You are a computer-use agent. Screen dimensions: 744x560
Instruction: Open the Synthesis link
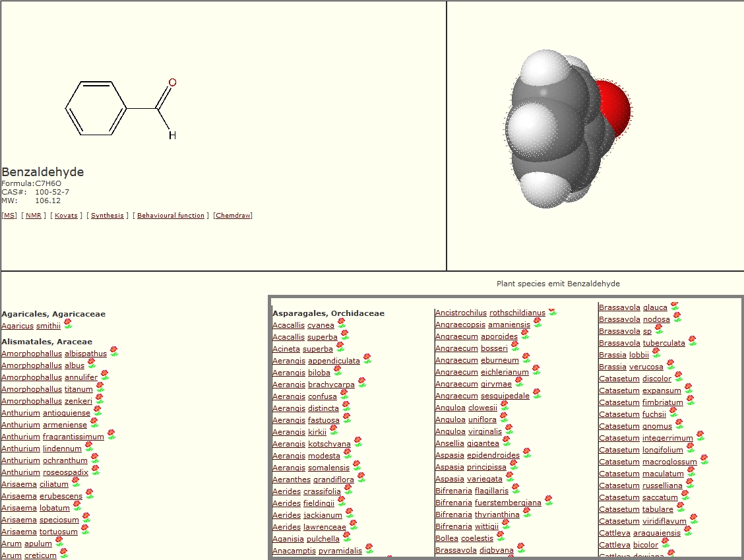point(108,216)
